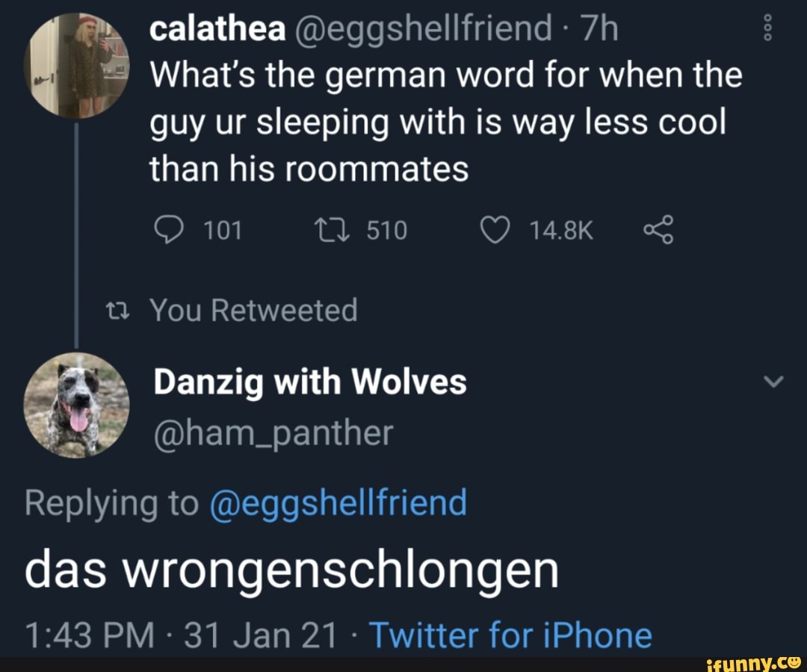The height and width of the screenshot is (672, 807).
Task: Expand the chevron menu on Danzig's reply
Action: click(773, 381)
